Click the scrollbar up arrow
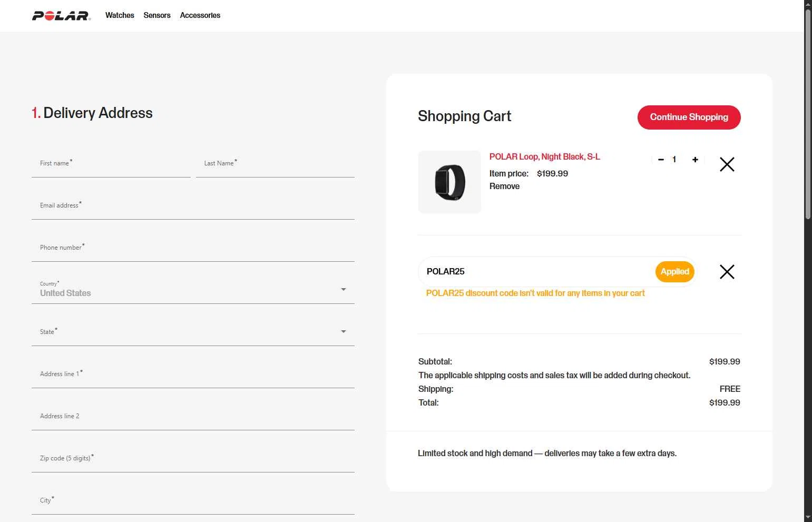 [808, 4]
